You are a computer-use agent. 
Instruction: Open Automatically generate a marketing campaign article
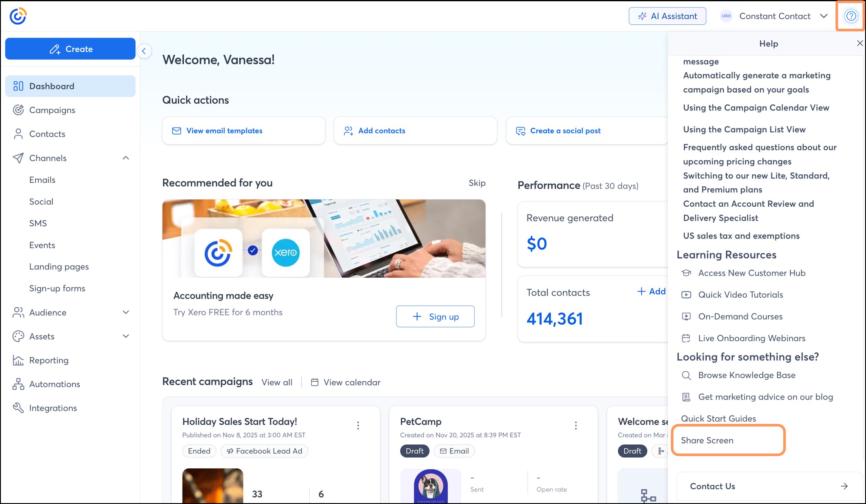(x=757, y=82)
